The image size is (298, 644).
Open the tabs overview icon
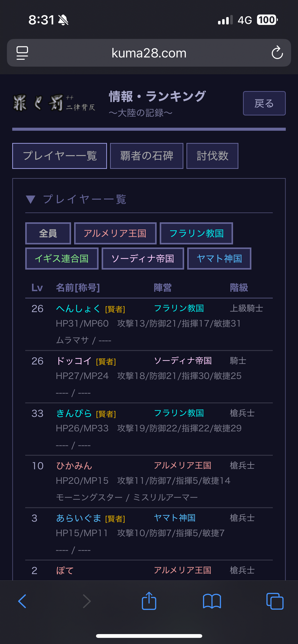point(275,601)
